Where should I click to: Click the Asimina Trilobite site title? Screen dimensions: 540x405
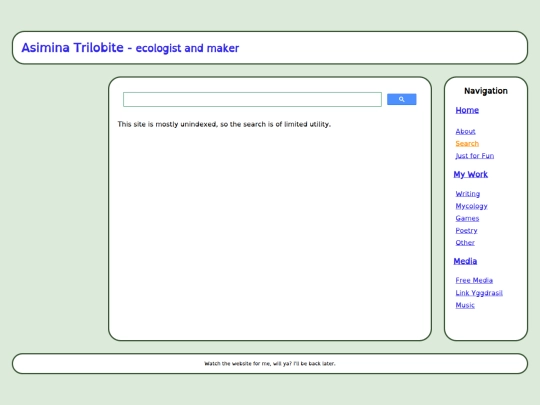coord(130,48)
